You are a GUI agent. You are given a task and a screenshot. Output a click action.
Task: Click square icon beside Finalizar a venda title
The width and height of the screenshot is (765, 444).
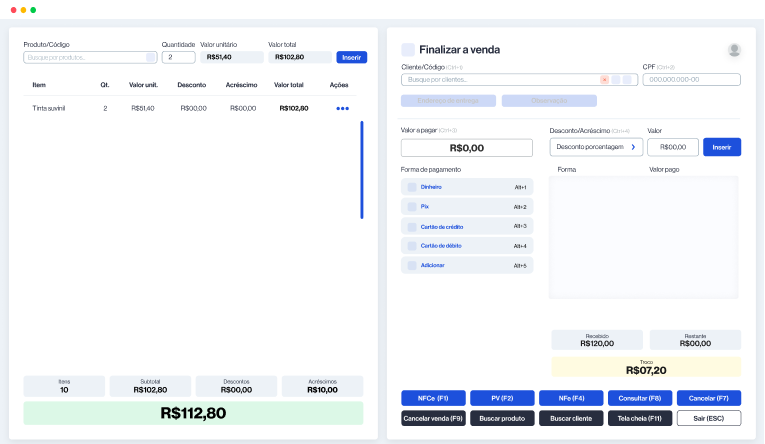coord(408,49)
